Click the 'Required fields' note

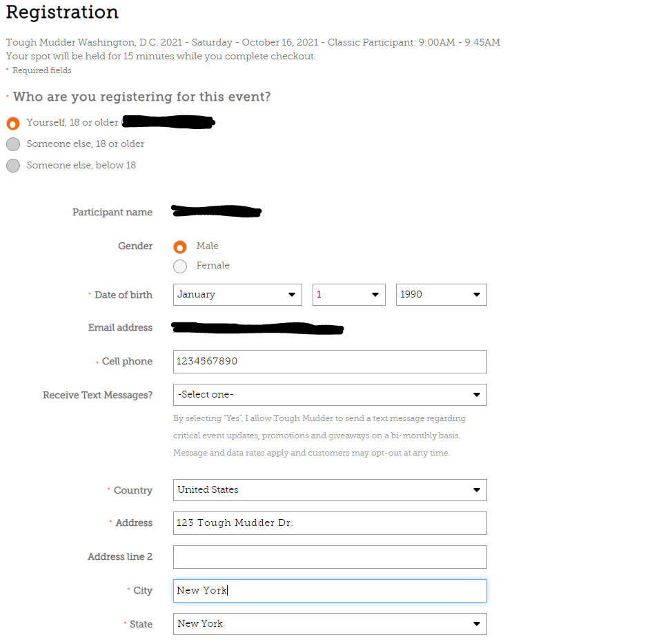41,70
